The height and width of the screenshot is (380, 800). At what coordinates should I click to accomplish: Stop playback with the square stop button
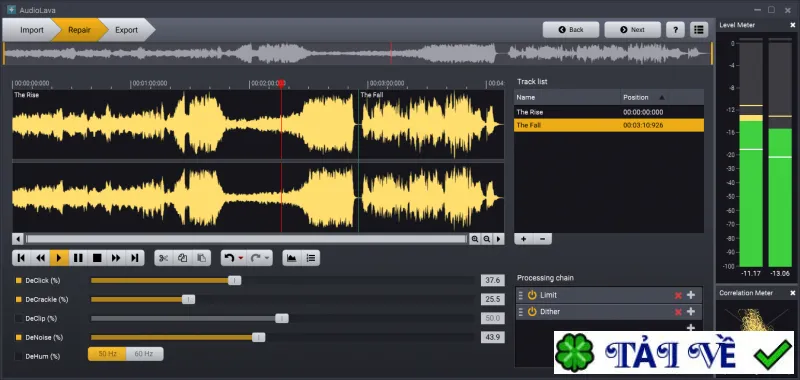(x=97, y=258)
